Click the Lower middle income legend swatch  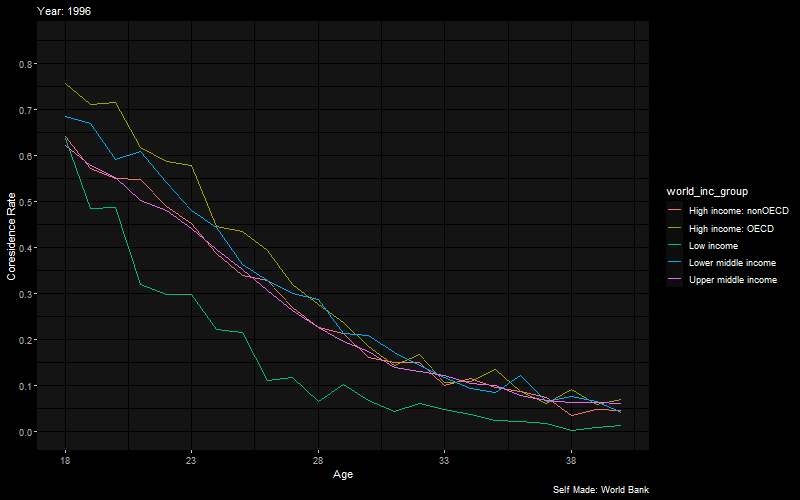point(674,262)
